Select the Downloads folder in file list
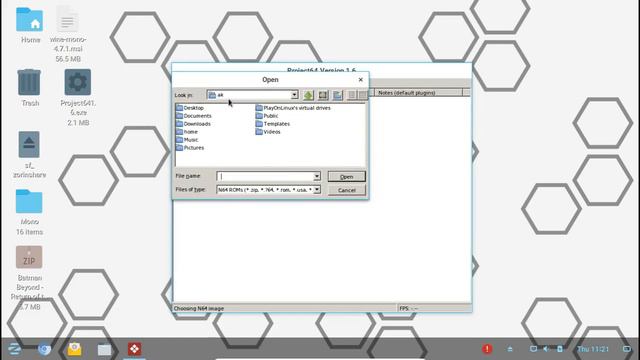 [x=193, y=124]
